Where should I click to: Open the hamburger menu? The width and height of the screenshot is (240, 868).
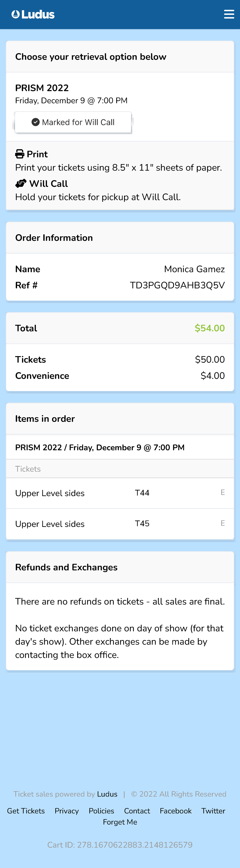point(229,14)
